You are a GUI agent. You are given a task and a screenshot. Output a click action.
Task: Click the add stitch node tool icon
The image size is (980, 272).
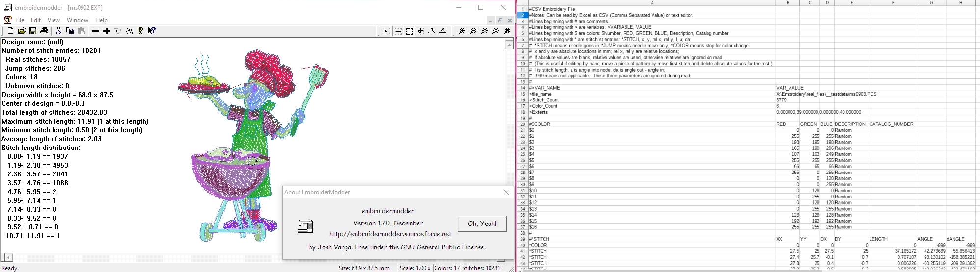coord(432,31)
